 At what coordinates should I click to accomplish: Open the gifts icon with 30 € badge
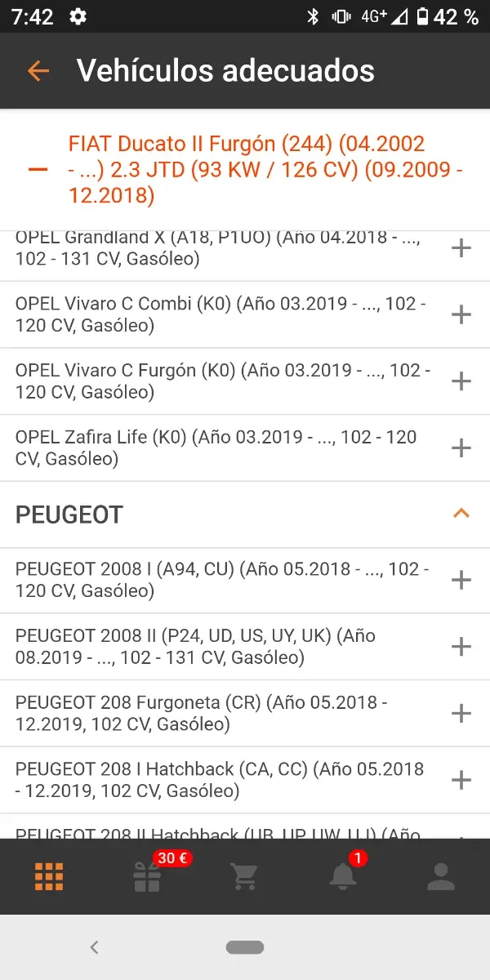coord(147,876)
